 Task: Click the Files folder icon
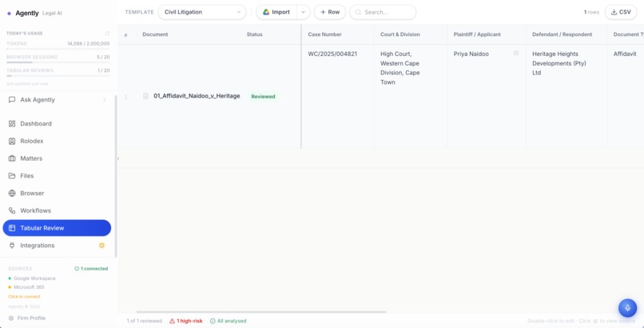[12, 175]
